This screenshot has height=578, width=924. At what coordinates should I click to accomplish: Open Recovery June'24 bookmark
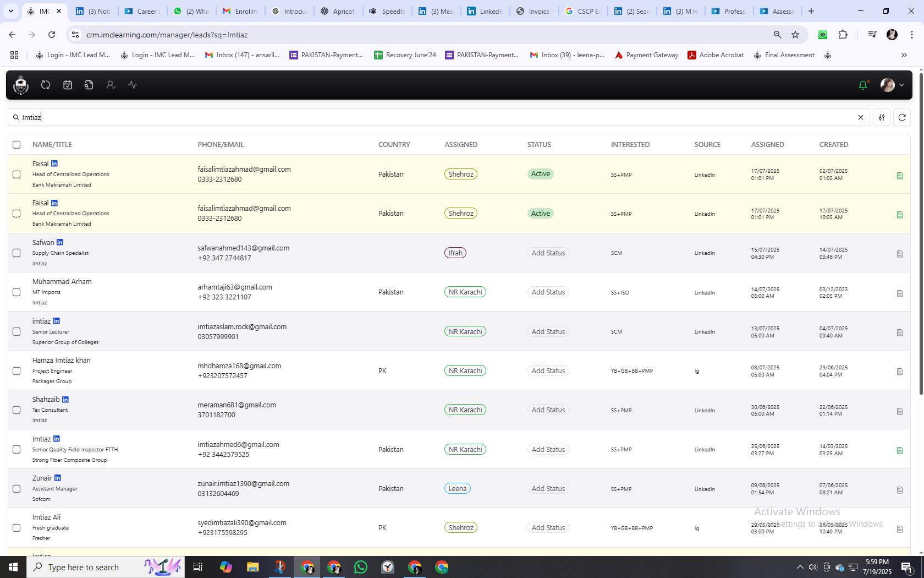[405, 55]
